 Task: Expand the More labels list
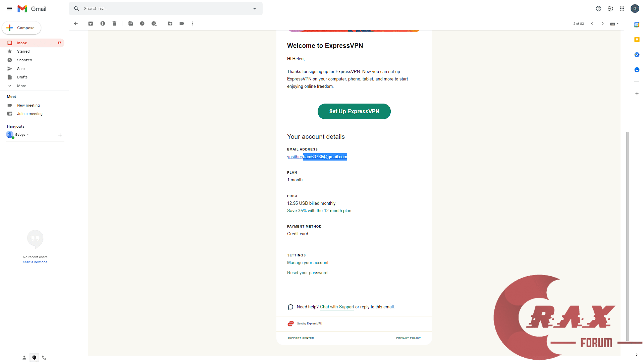(x=21, y=86)
